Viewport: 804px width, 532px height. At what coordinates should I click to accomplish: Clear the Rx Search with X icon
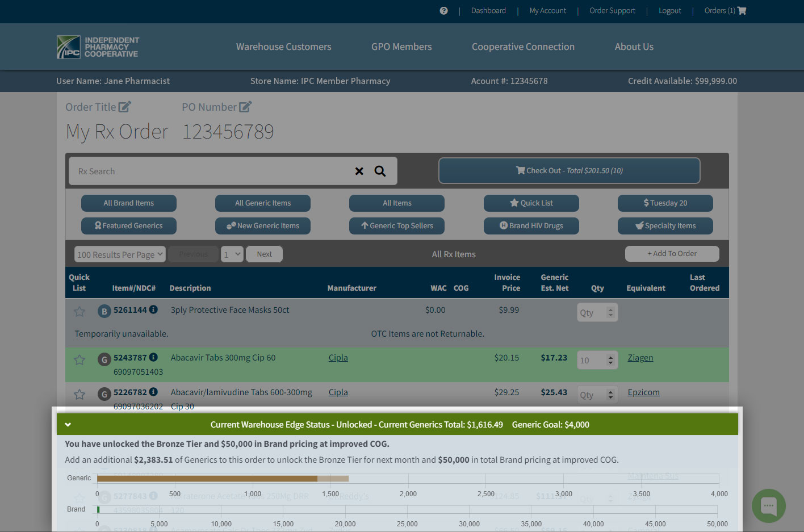click(x=359, y=171)
